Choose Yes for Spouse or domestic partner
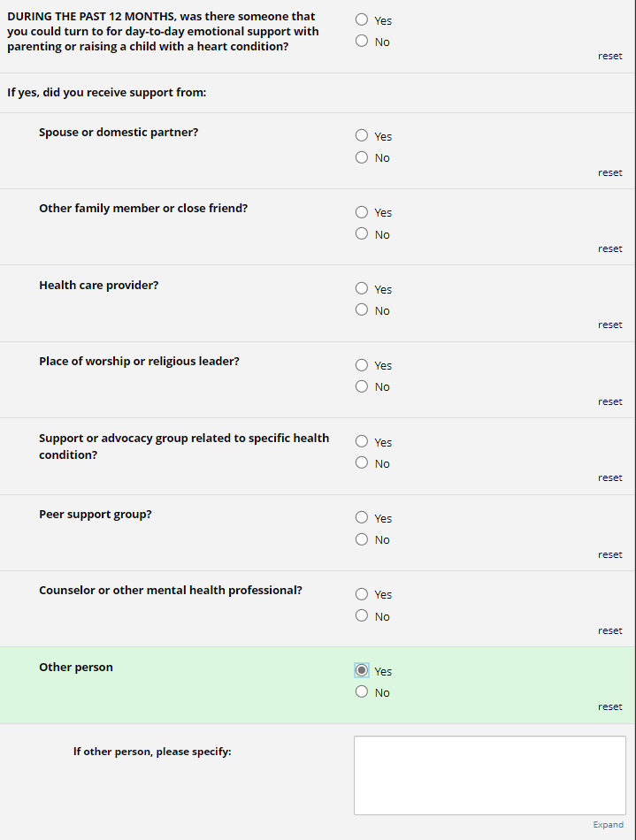This screenshot has height=840, width=636. (x=362, y=136)
